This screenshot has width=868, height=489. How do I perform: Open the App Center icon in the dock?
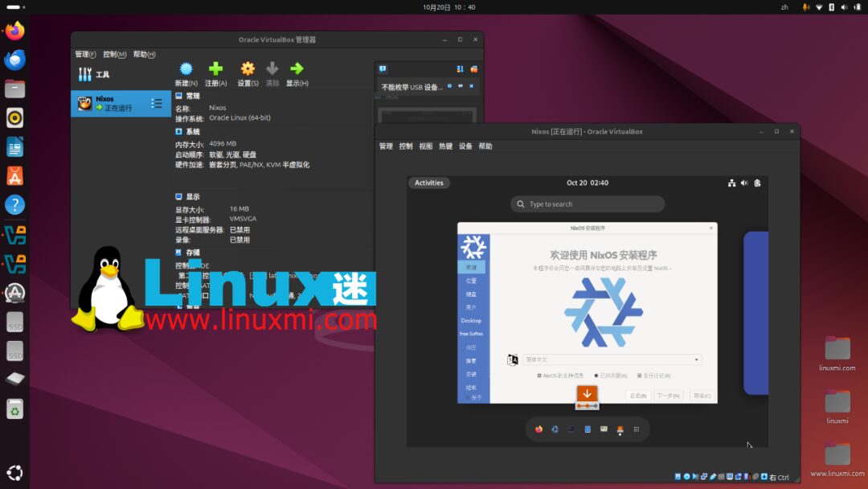tap(15, 176)
